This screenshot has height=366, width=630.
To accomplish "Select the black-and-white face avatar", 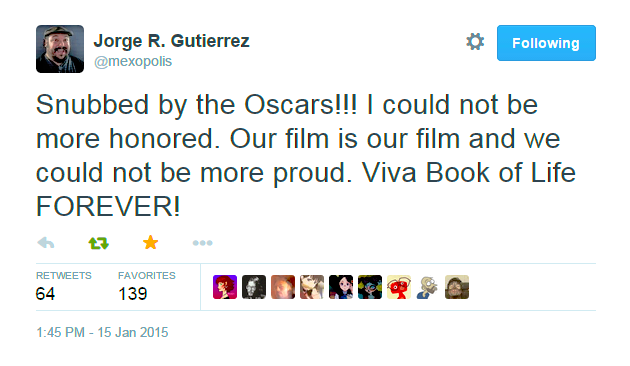I will pos(254,287).
